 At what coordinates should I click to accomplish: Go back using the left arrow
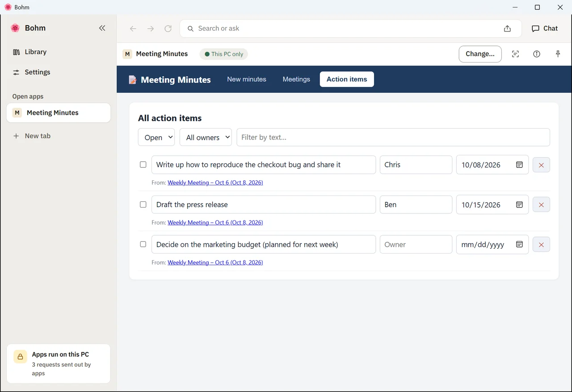tap(133, 29)
